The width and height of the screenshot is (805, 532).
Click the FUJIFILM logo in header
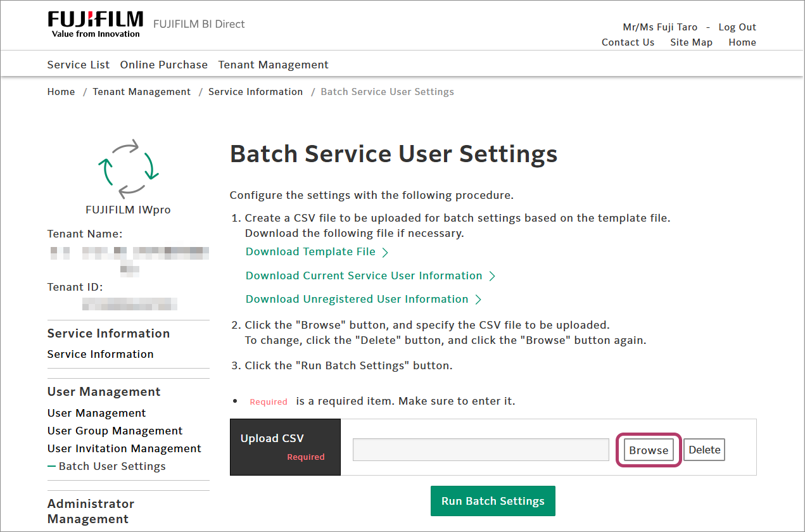[96, 24]
